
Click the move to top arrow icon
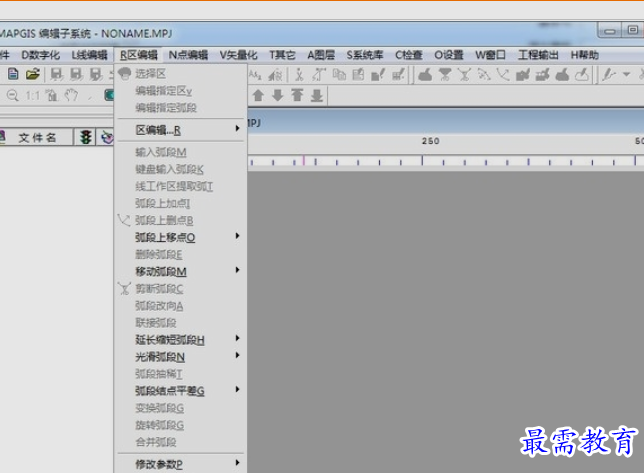[297, 95]
